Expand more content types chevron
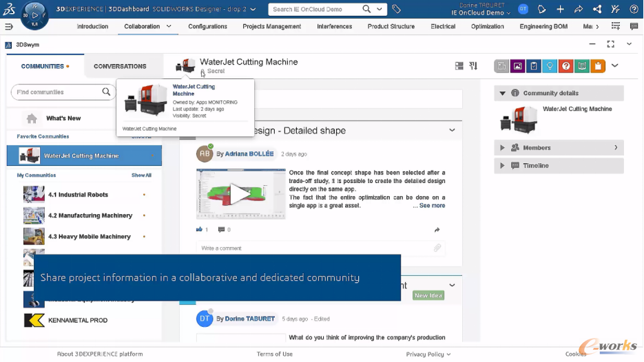This screenshot has height=362, width=644. [x=615, y=65]
